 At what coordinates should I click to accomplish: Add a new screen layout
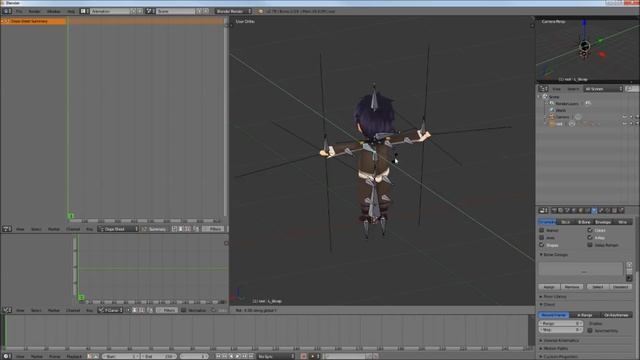(x=134, y=11)
